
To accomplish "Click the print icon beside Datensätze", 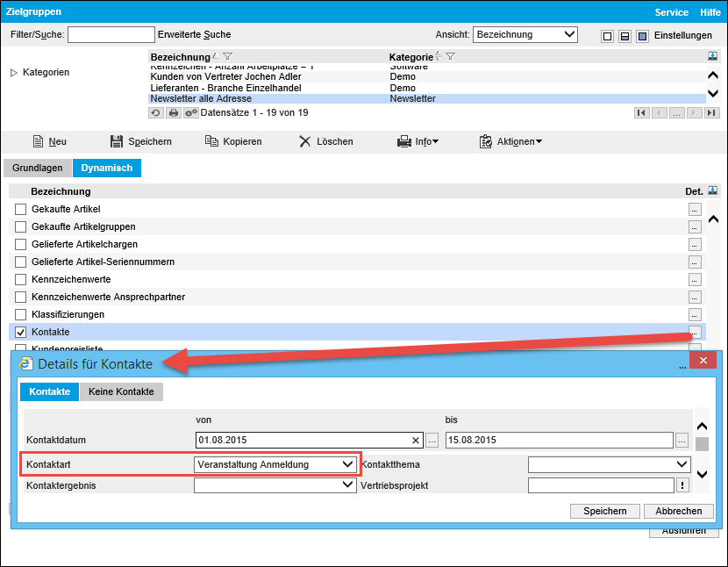I will [174, 113].
